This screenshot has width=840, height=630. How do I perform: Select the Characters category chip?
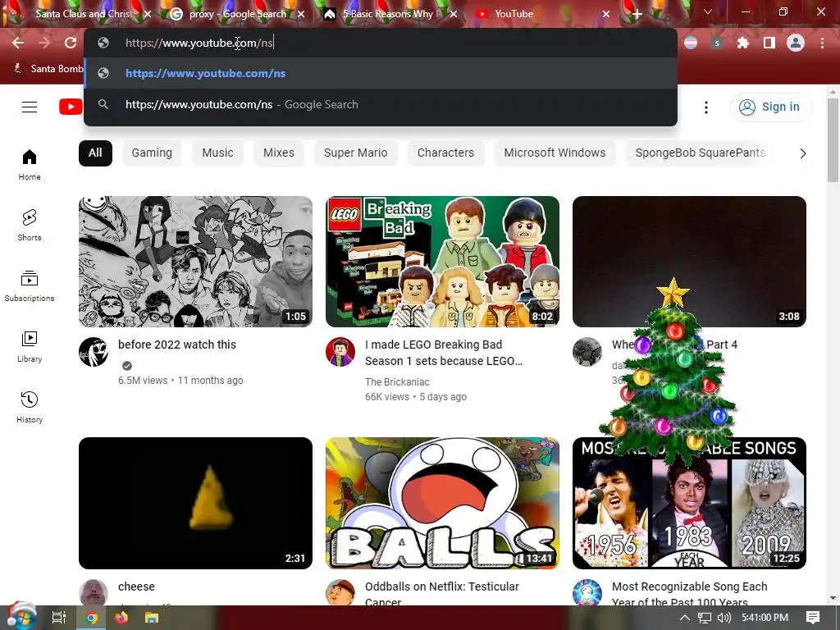coord(445,153)
